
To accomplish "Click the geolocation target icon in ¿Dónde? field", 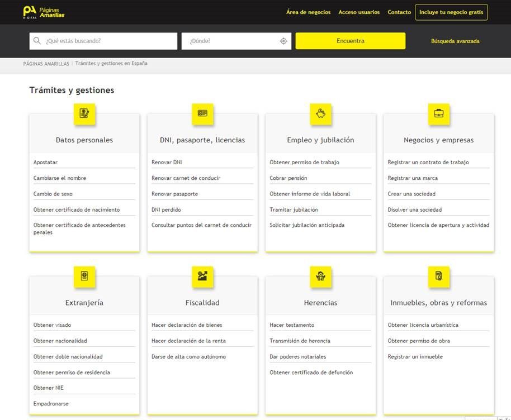I will click(283, 41).
